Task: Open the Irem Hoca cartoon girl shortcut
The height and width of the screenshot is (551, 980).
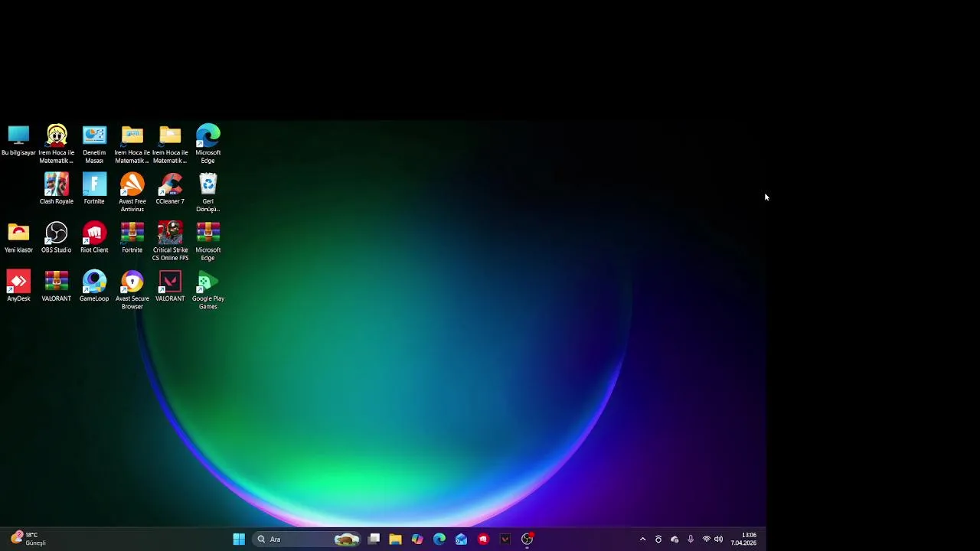Action: pyautogui.click(x=57, y=144)
